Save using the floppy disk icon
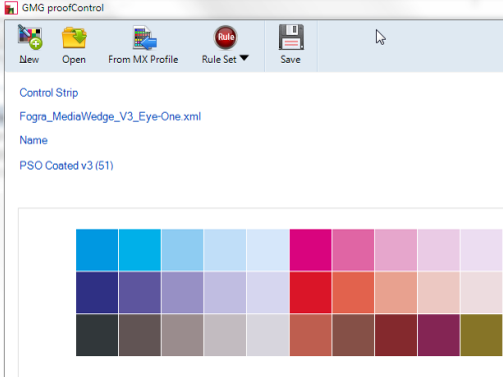Viewport: 503px width, 377px height. pyautogui.click(x=291, y=37)
